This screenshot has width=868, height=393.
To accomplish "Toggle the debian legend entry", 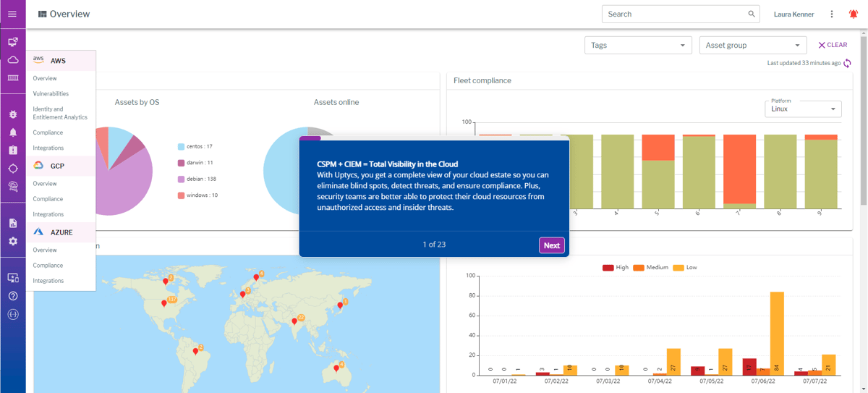I will coord(197,179).
